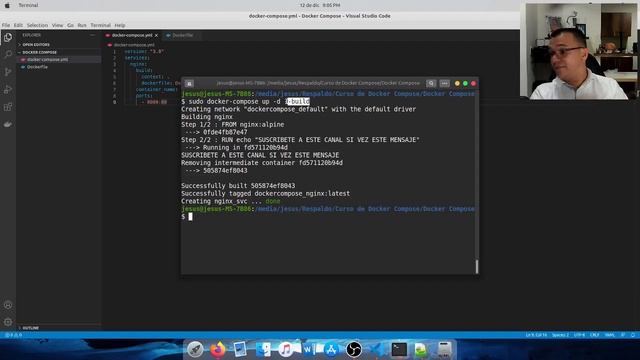The height and width of the screenshot is (360, 640).
Task: Open the Terminal app in the dock
Action: coord(399,349)
